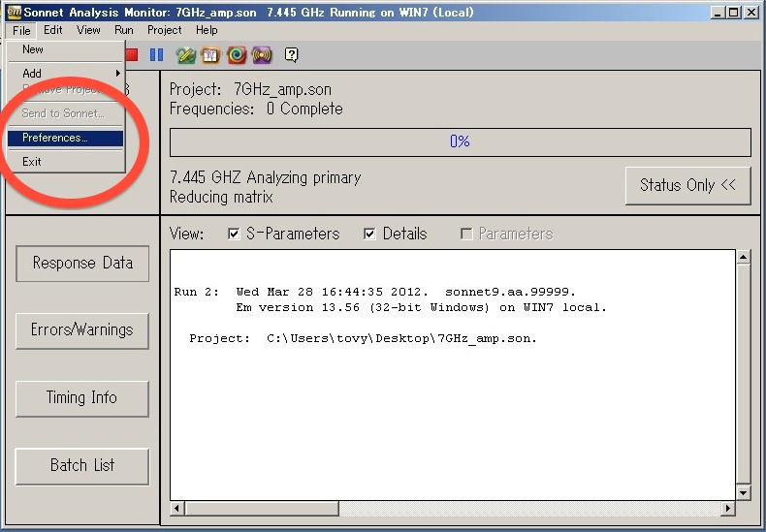Open the File menu
766x532 pixels.
(x=21, y=30)
